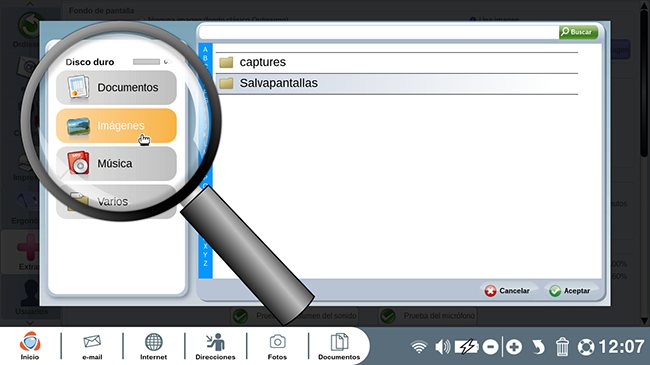Click the zoom in plus icon
The height and width of the screenshot is (365, 650).
514,347
